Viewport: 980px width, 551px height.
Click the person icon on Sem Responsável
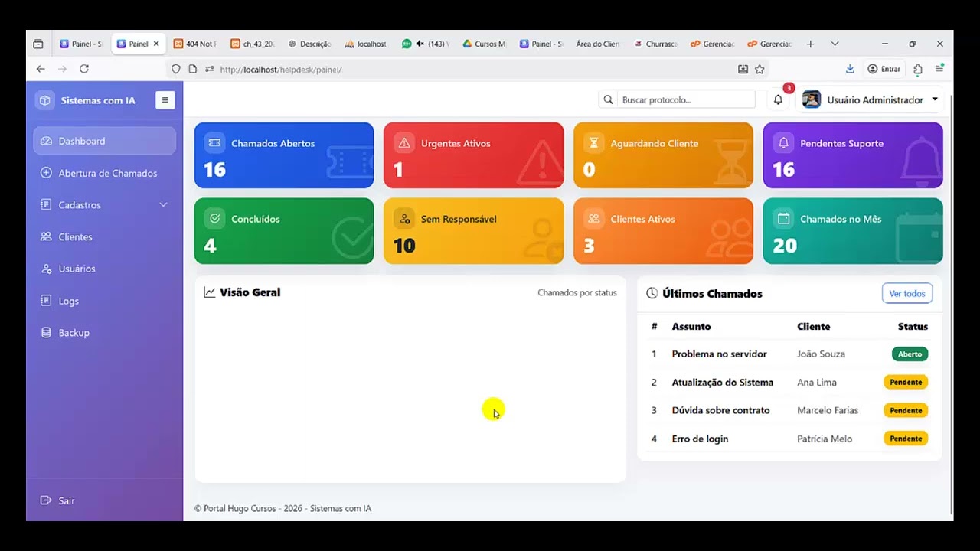(x=404, y=219)
